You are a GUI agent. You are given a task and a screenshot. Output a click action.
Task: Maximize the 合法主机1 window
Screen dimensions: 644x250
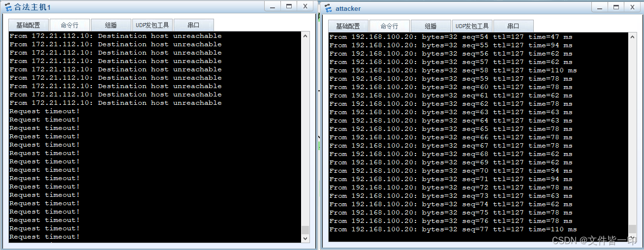[289, 6]
